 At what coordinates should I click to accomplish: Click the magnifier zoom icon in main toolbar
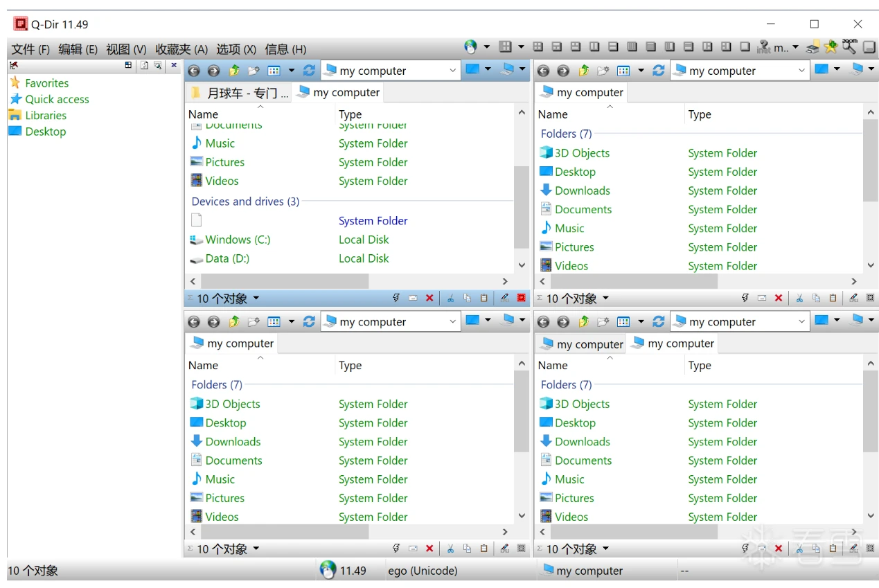[x=849, y=47]
